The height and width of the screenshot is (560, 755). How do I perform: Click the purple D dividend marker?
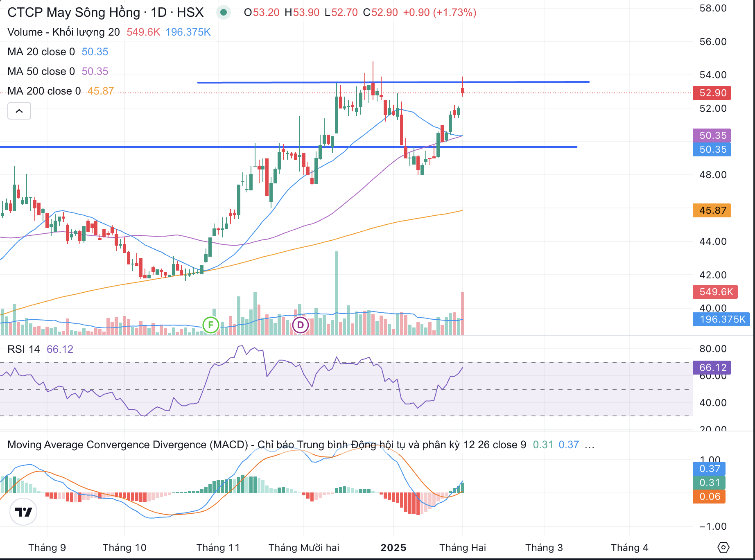301,325
